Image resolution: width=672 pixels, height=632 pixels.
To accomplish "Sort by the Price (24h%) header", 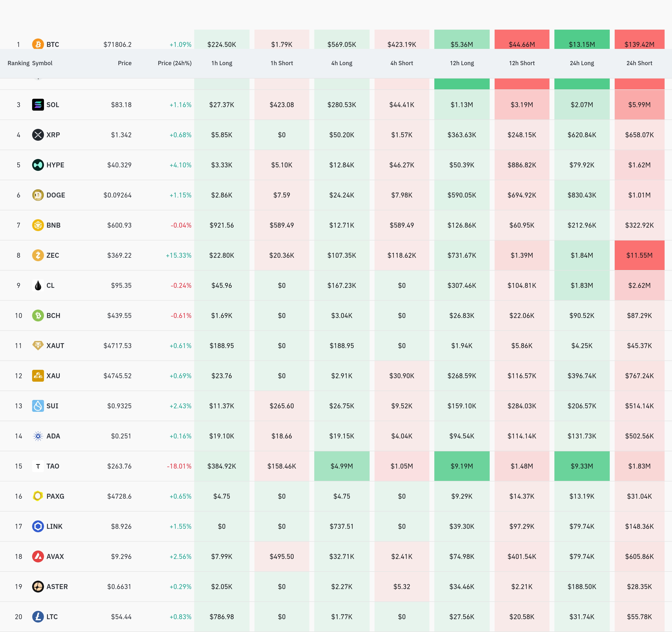I will pos(174,63).
